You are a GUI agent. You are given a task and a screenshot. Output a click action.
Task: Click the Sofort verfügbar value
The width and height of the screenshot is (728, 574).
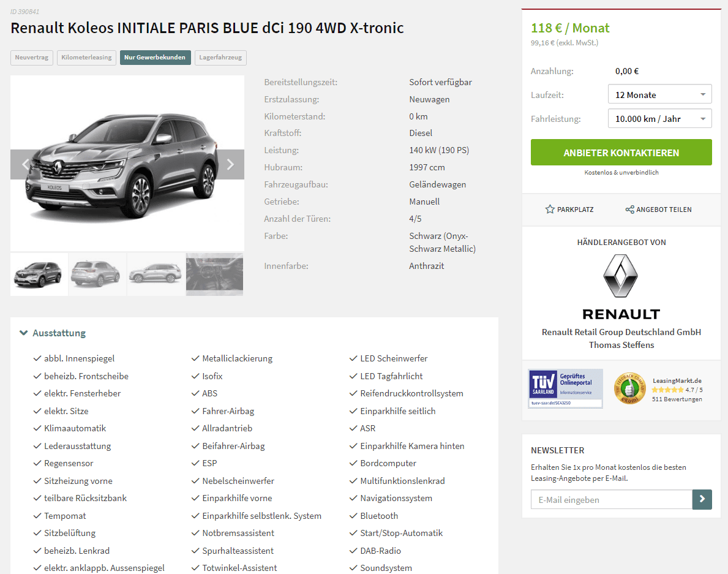441,82
